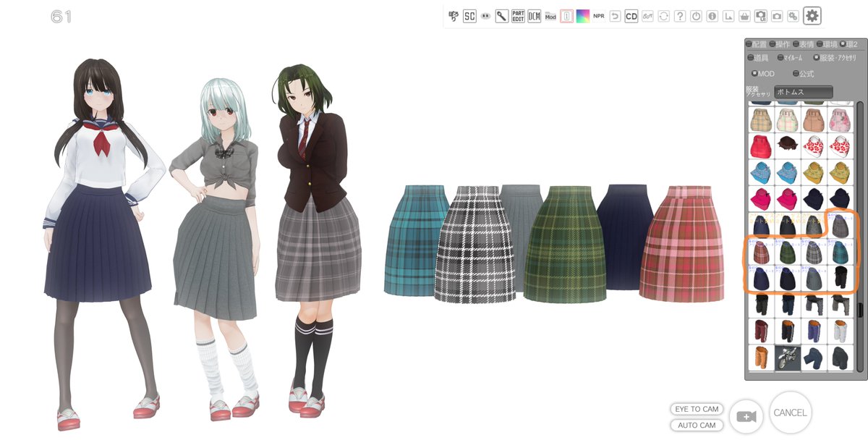Click the CANCEL button

pyautogui.click(x=791, y=413)
